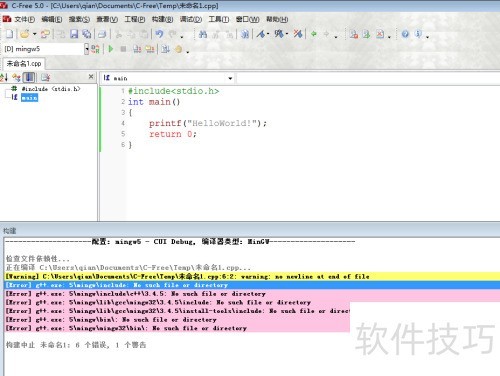Click the sort by type icon in symbol panel
Viewport: 500px width, 376px height.
(x=16, y=77)
